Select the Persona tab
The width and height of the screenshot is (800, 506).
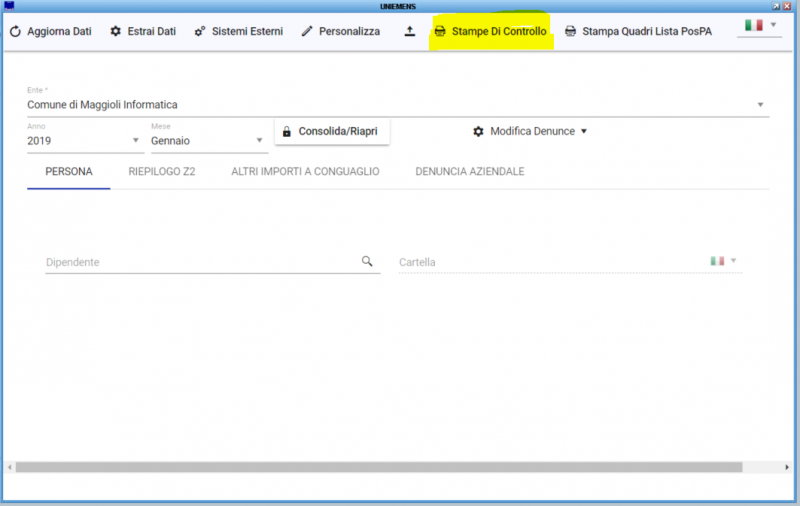click(x=69, y=172)
